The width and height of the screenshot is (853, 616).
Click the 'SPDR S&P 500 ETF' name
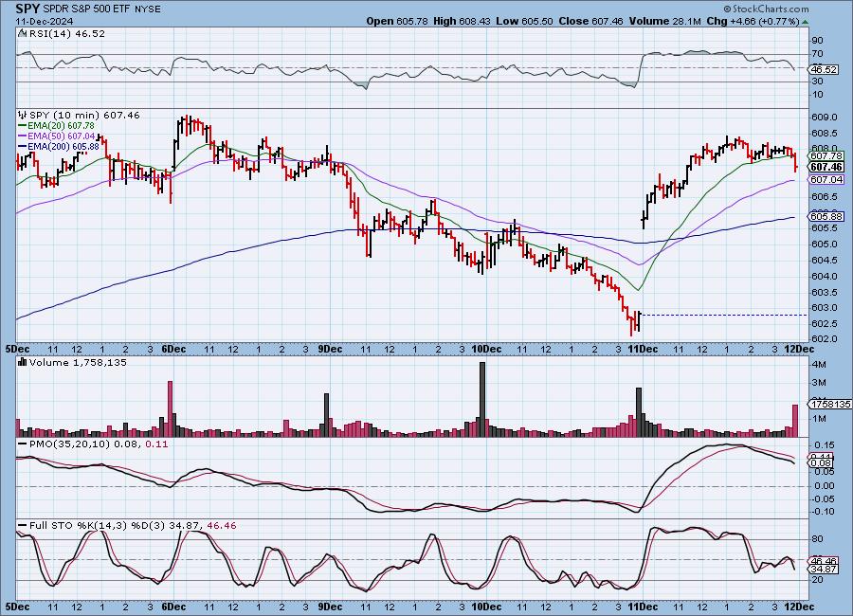(86, 9)
